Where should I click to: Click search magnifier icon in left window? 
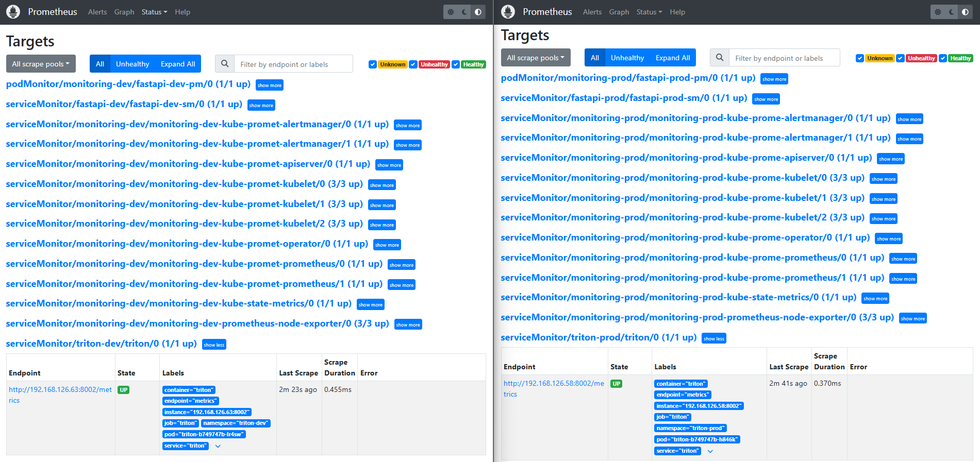[x=225, y=64]
